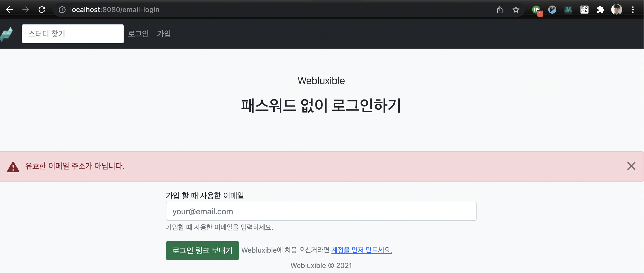Follow the 계정을 먼저 만드세요 link
The width and height of the screenshot is (644, 273).
pyautogui.click(x=361, y=250)
